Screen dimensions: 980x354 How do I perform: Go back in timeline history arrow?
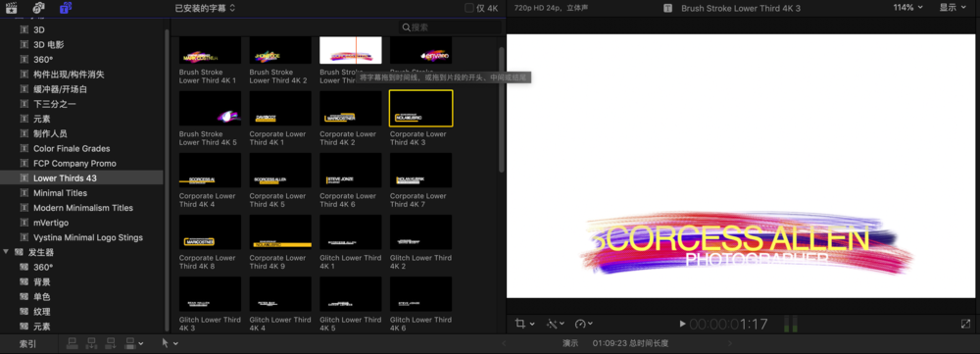[505, 343]
